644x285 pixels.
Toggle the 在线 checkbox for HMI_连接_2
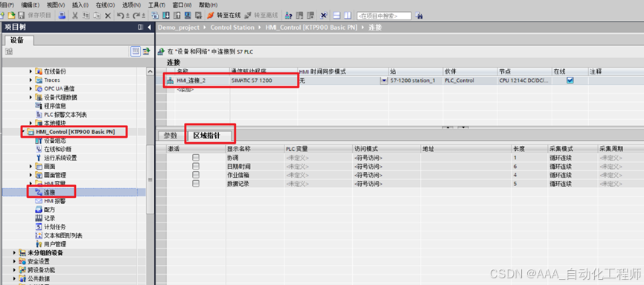[570, 80]
